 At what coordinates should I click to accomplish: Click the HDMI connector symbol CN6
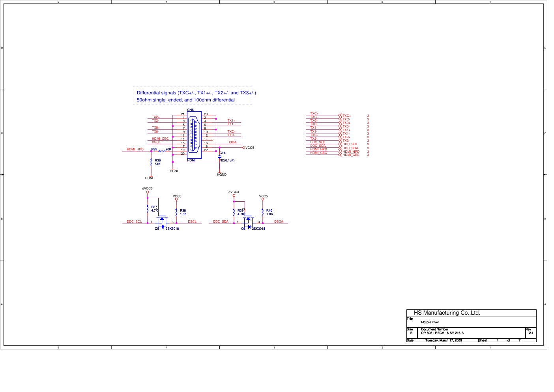[x=194, y=135]
